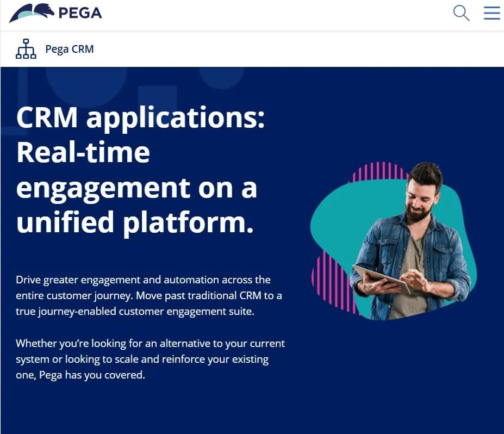The height and width of the screenshot is (434, 504).
Task: Open the search magnifier icon
Action: point(461,13)
